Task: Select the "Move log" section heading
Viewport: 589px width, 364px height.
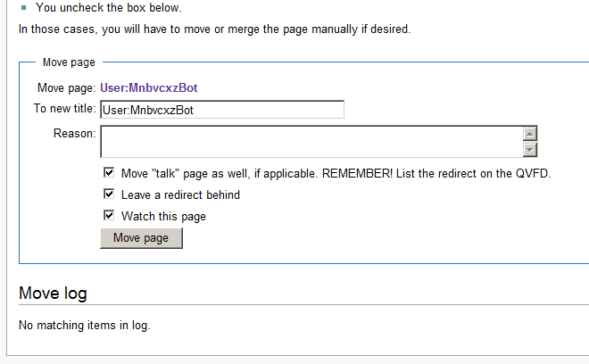Action: [x=53, y=294]
